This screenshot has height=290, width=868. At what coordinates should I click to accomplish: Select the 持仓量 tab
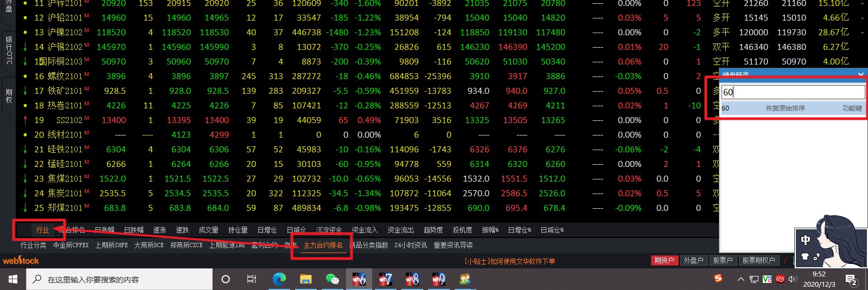click(238, 230)
